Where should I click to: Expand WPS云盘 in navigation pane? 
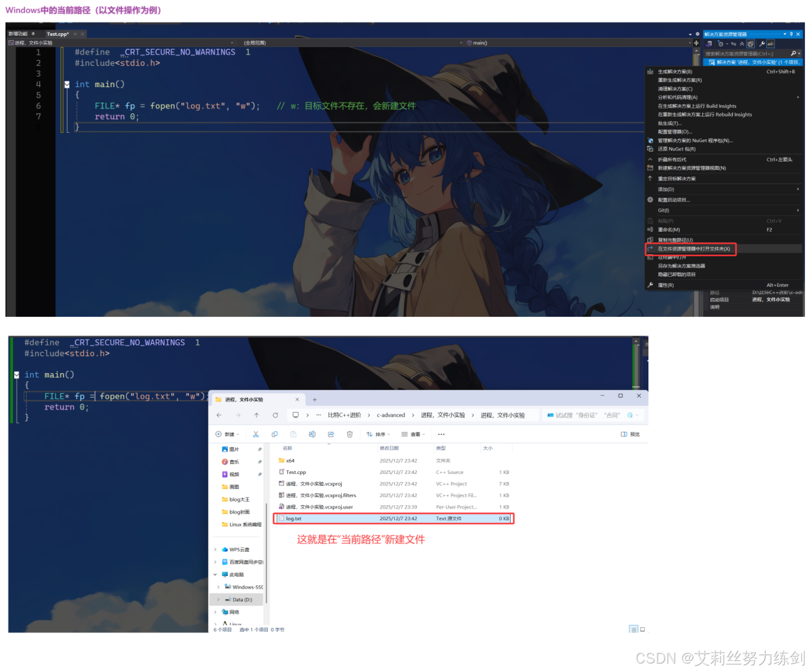point(215,550)
